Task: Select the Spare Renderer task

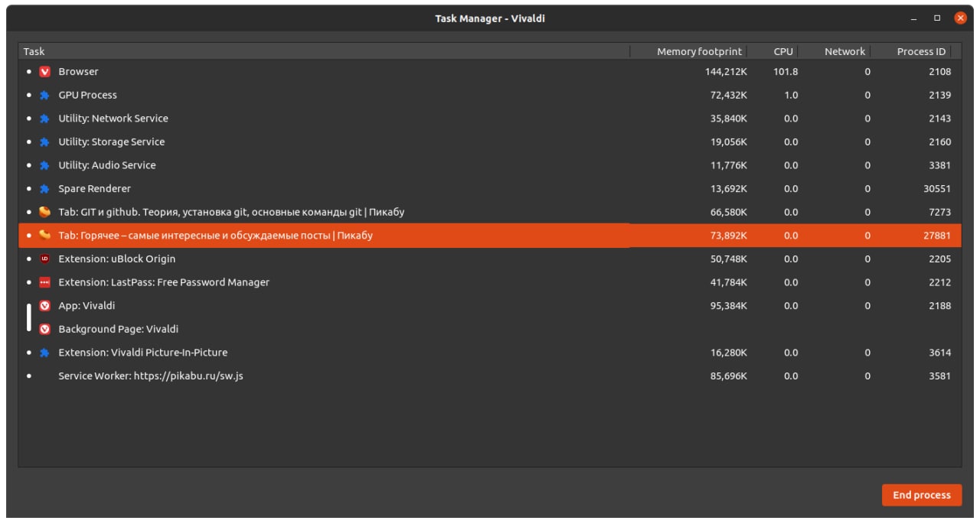Action: pyautogui.click(x=490, y=189)
